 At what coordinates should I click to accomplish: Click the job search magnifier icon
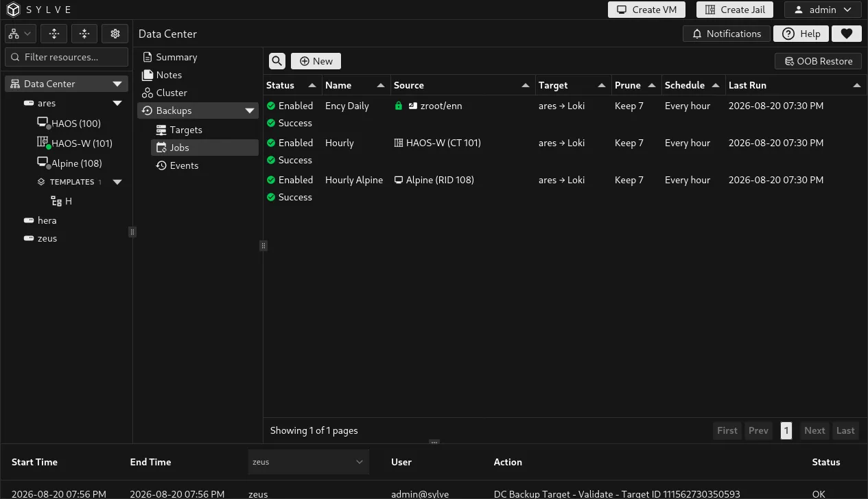[277, 61]
